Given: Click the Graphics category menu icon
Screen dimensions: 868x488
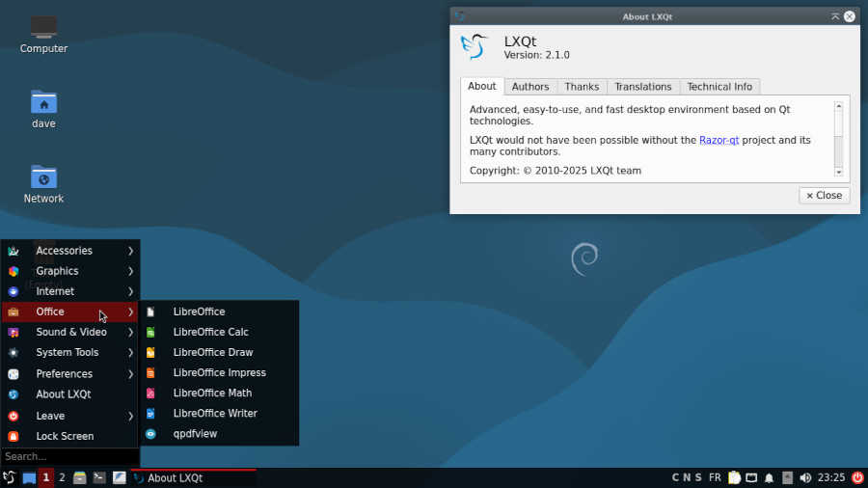Looking at the screenshot, I should (14, 271).
